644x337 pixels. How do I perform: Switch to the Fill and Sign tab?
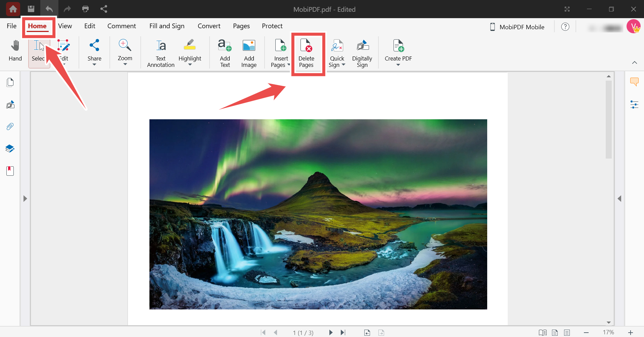tap(167, 26)
